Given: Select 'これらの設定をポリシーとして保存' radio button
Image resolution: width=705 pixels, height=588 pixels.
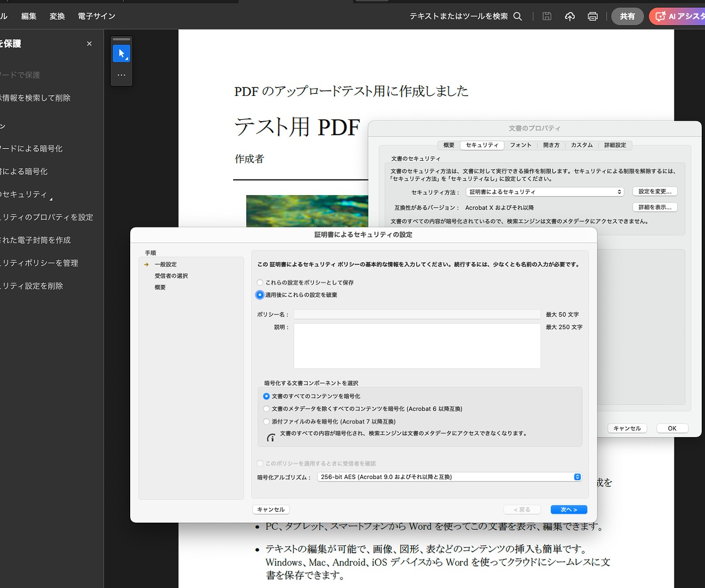Looking at the screenshot, I should click(260, 282).
